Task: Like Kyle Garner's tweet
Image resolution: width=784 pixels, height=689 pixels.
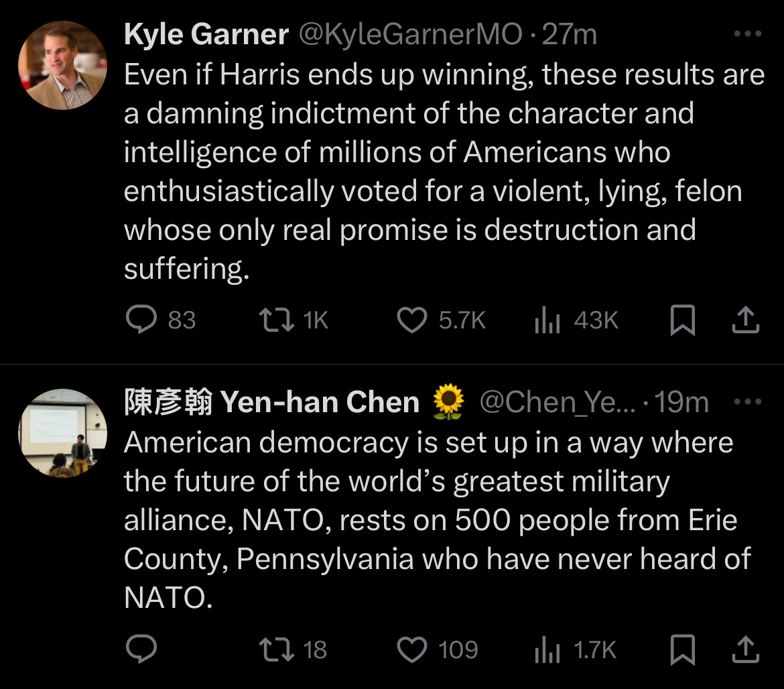Action: [x=411, y=320]
